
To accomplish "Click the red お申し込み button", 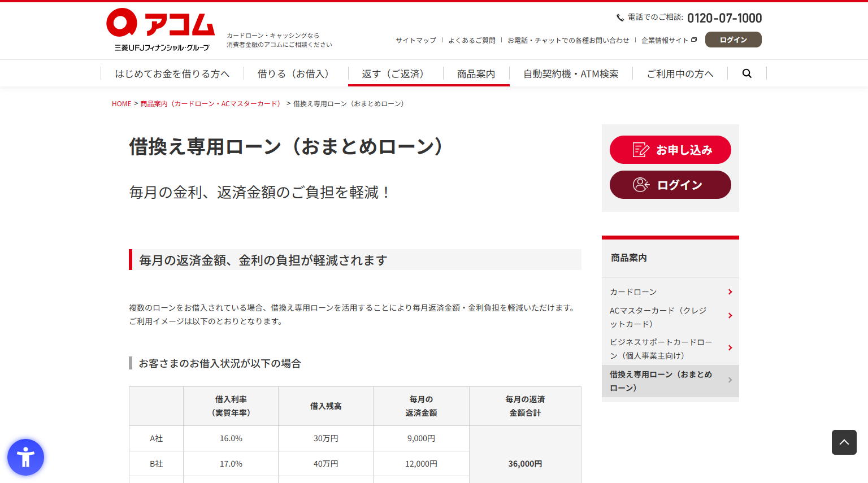I will pos(670,150).
